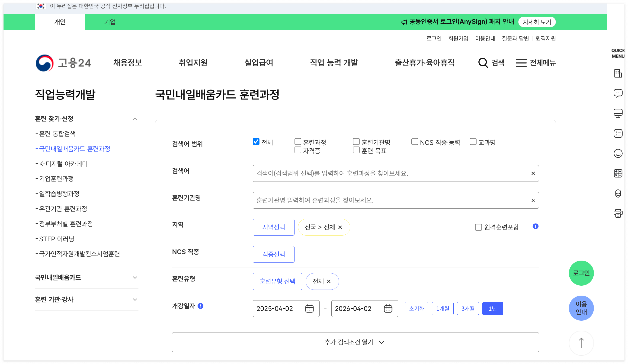Viewport: 628px width, 364px height.
Task: Open the calendar picker for the start date
Action: [310, 308]
